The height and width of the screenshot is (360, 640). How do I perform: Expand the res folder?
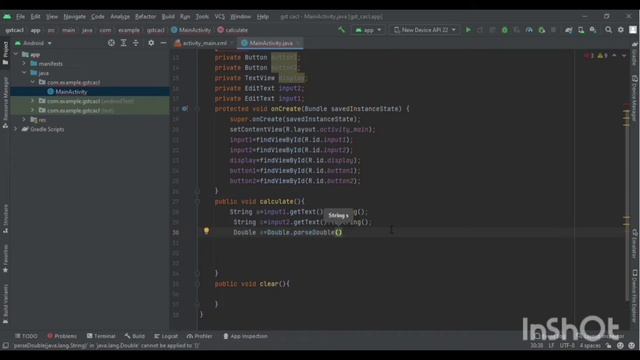(x=24, y=120)
